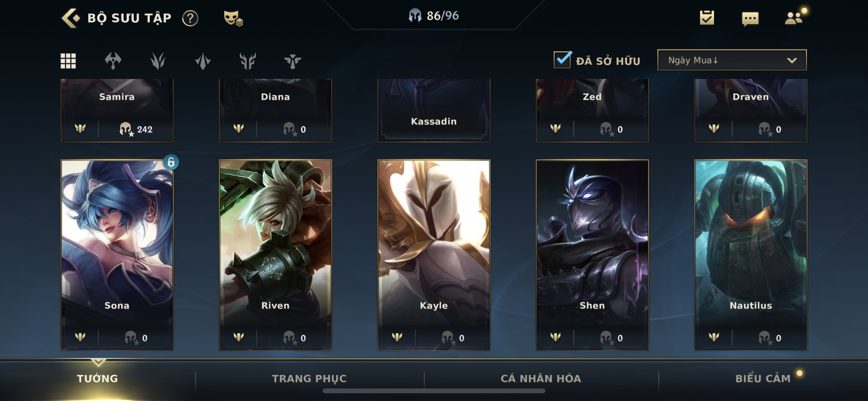Filter champions by Fighter role icon
Screen dimensions: 868x401
(113, 61)
